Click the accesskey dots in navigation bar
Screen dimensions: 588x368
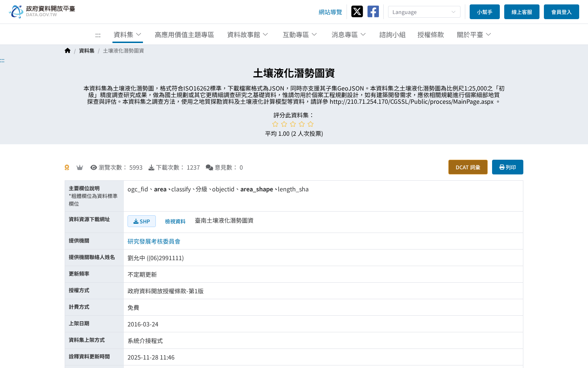coord(98,35)
